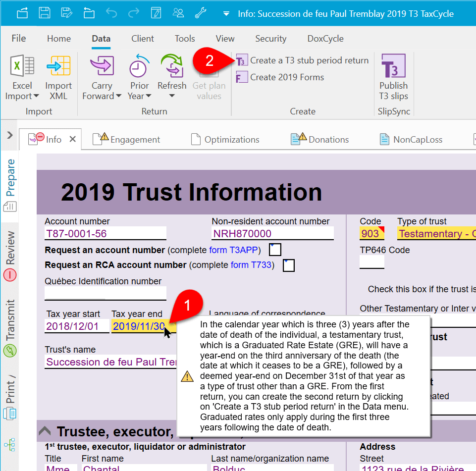Expand the Excel Import dropdown arrow
This screenshot has width=476, height=471.
tap(36, 96)
